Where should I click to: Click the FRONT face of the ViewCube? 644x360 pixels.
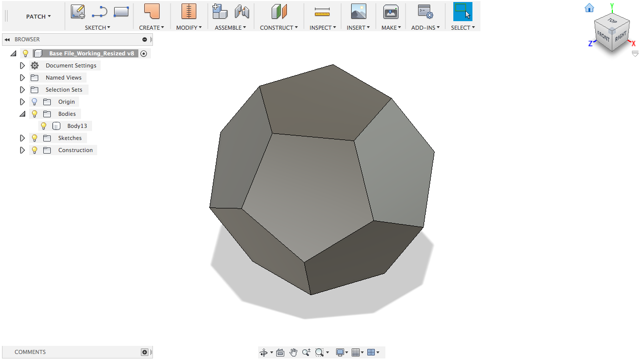603,36
